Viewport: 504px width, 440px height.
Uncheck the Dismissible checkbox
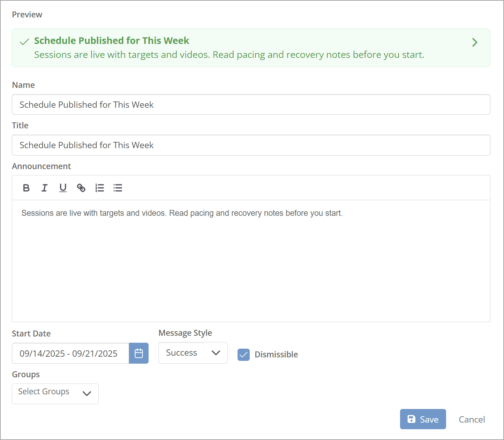coord(243,355)
